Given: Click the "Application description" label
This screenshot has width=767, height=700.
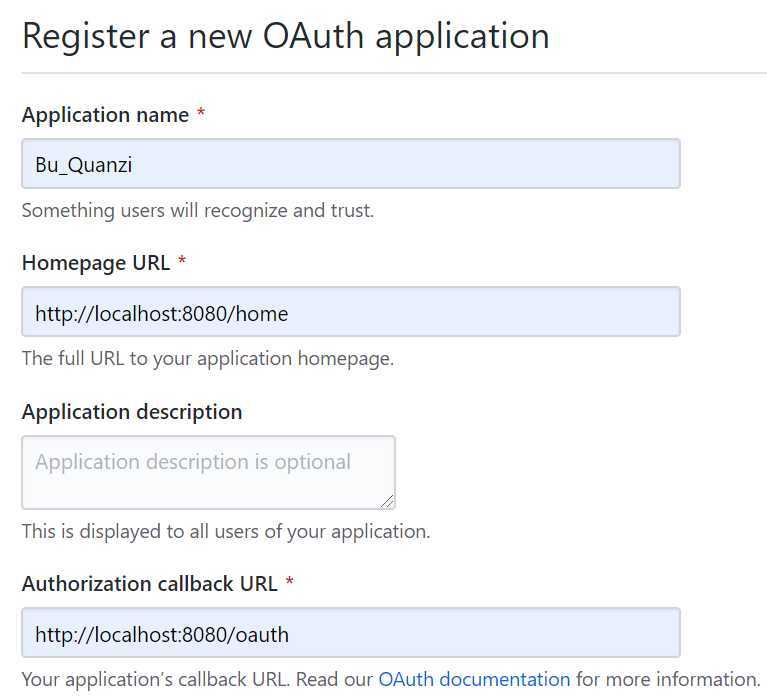Looking at the screenshot, I should tap(132, 412).
